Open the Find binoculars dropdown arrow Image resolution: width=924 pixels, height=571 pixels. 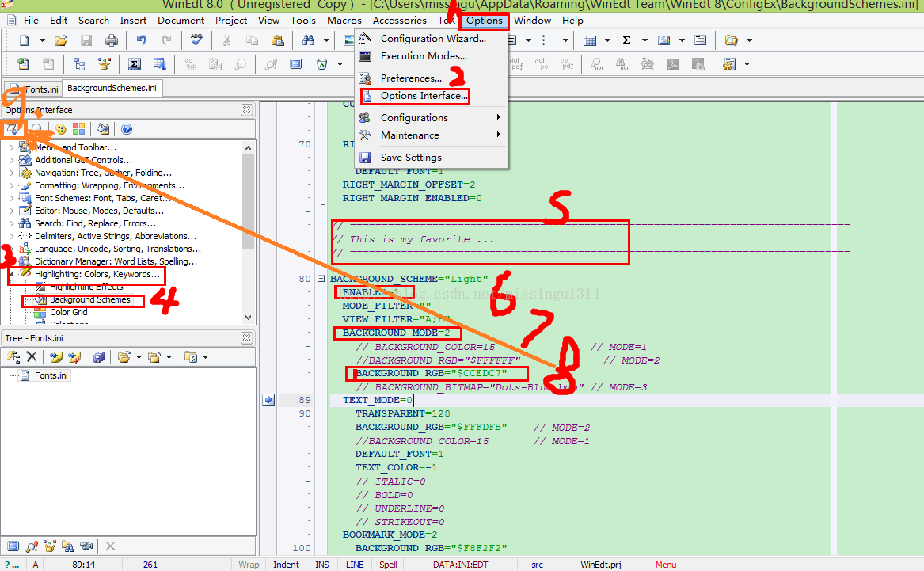[326, 40]
